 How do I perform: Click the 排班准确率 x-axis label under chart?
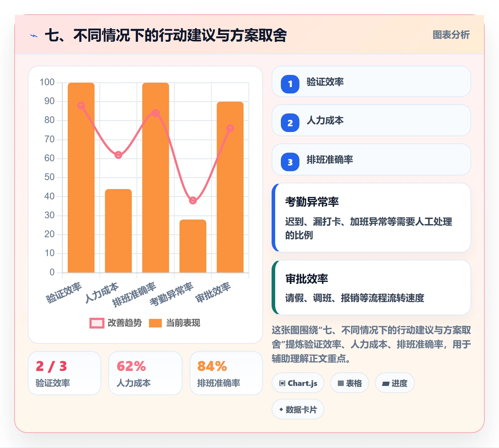point(134,295)
